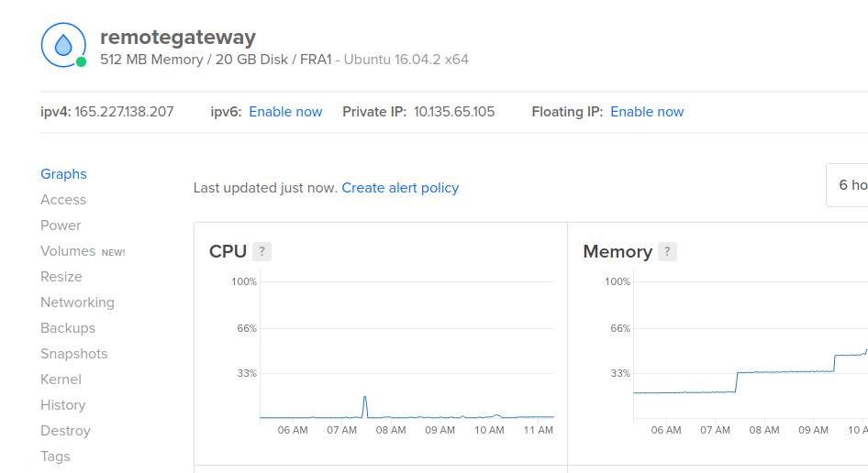
Task: Go to the Power section
Action: tap(61, 225)
